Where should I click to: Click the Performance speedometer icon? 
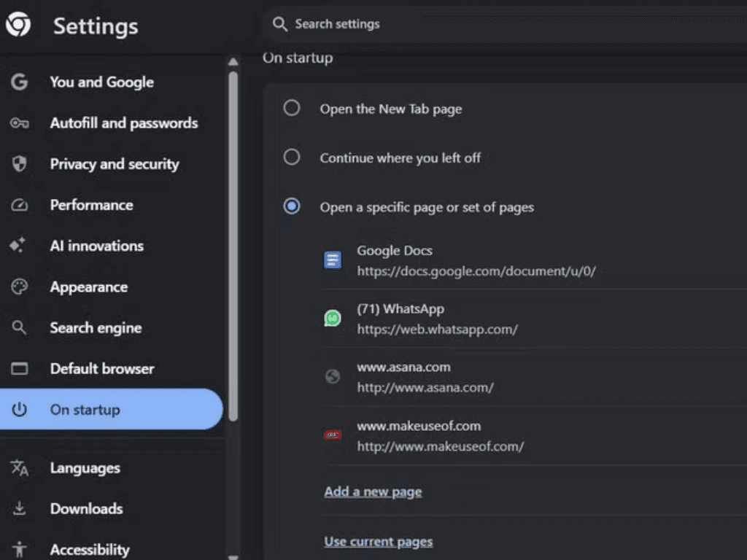(x=19, y=206)
